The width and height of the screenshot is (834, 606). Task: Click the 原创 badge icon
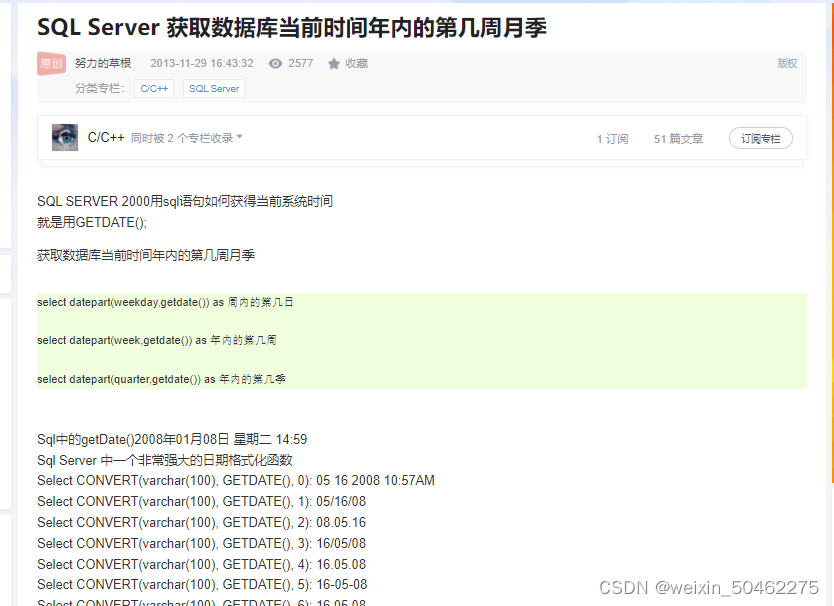coord(52,64)
